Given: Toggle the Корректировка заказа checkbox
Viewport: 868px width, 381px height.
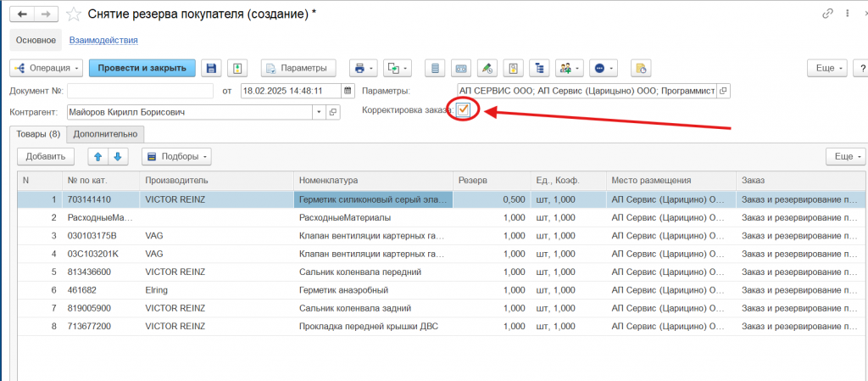Looking at the screenshot, I should [x=463, y=109].
